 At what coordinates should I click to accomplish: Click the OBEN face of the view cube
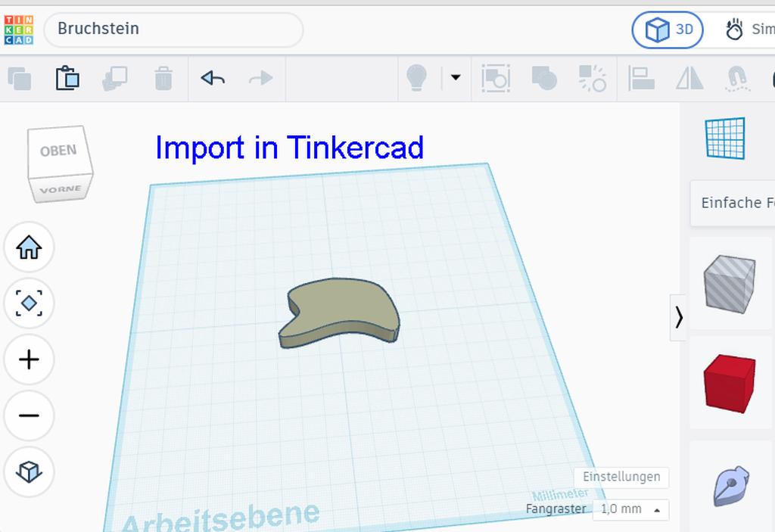59,151
